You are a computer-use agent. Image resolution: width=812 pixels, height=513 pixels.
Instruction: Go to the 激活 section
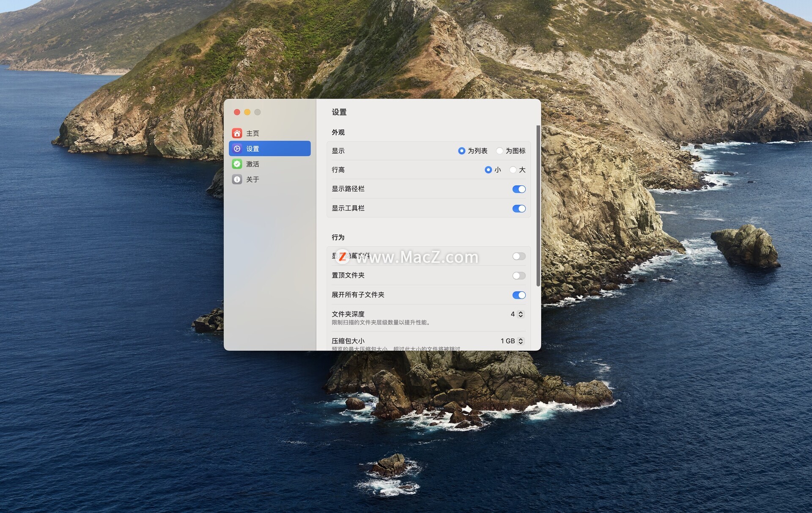[270, 164]
